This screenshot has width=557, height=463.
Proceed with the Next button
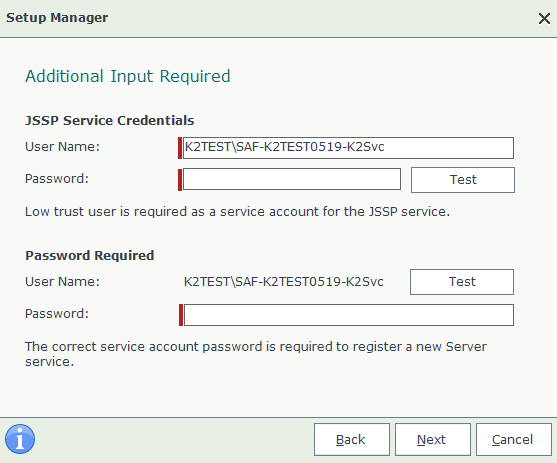click(433, 440)
